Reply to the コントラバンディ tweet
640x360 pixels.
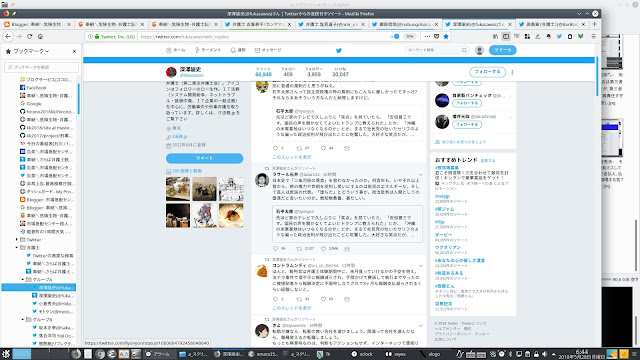point(275,299)
